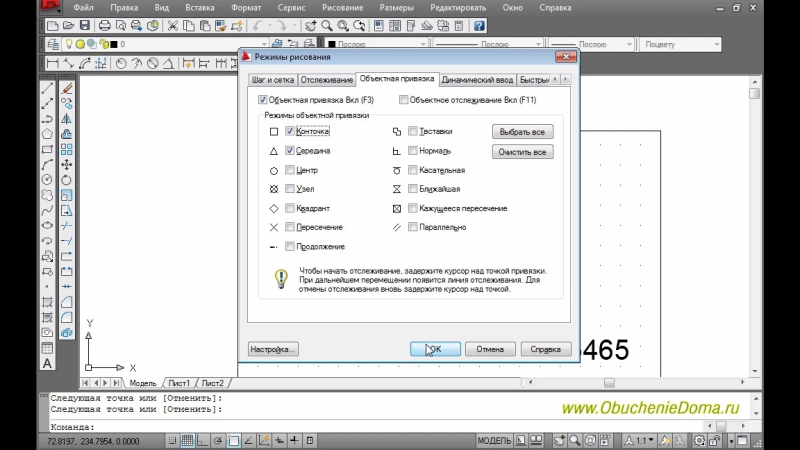Switch to Лист1 layout tab
Screen dimensions: 800x450
click(179, 383)
